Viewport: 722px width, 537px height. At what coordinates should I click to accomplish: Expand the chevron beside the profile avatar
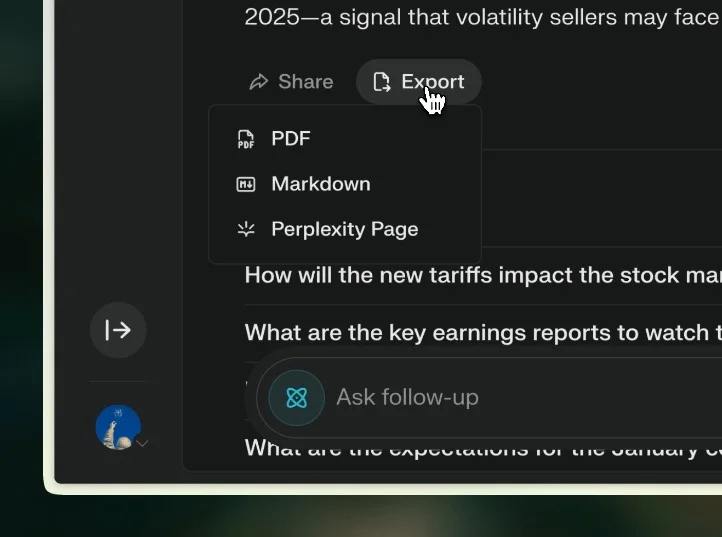coord(143,443)
